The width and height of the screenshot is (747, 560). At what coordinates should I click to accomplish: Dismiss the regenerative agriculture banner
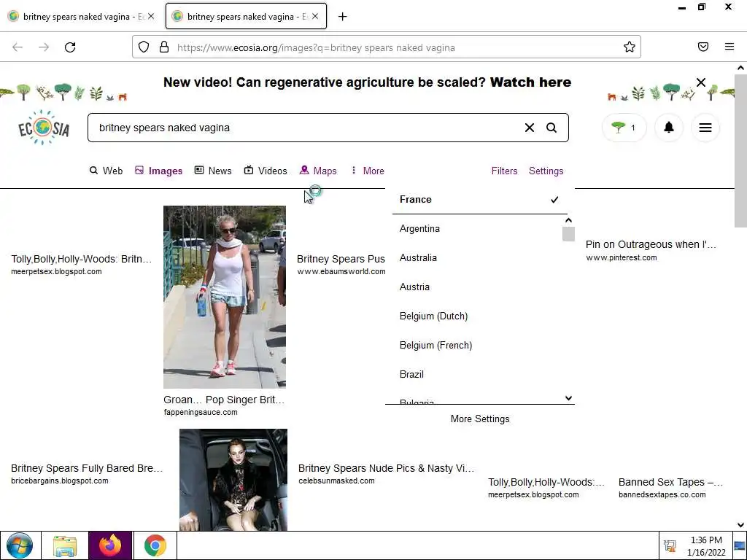pyautogui.click(x=700, y=82)
